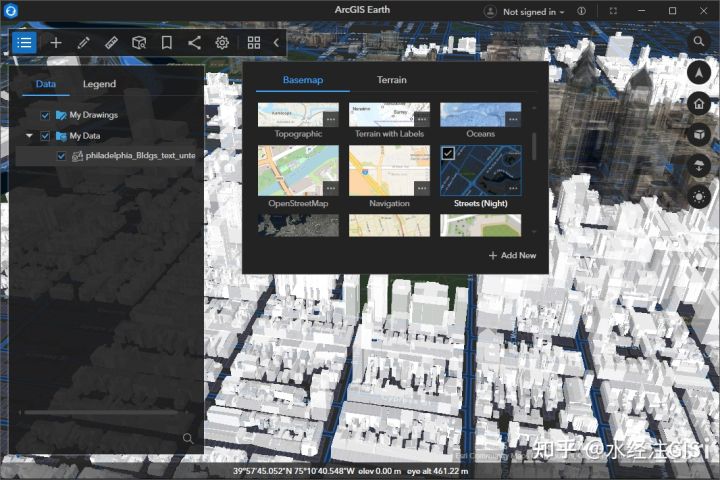Toggle Streets (Night) basemap checkbox
The height and width of the screenshot is (480, 720).
[448, 153]
